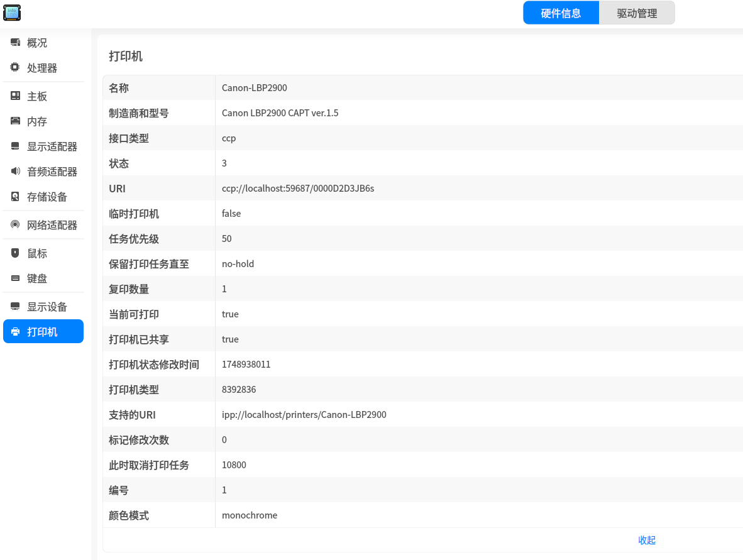Click the 任务优先级 value 50
Screen dimensions: 743x560
tap(226, 239)
